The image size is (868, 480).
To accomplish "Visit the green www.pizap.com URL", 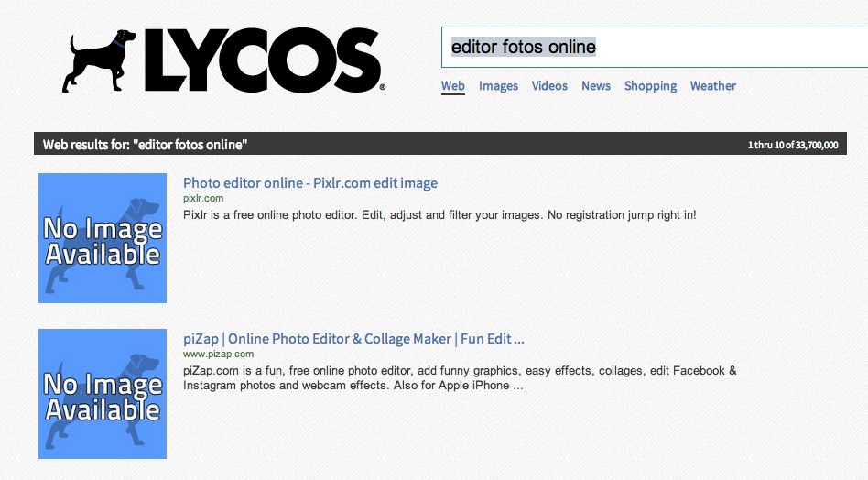I will tap(218, 354).
